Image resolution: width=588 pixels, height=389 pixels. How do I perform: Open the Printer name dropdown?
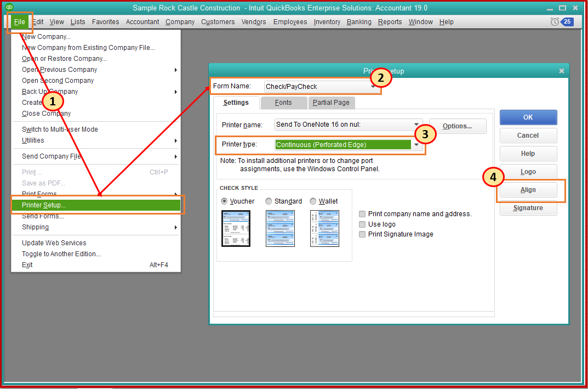pyautogui.click(x=349, y=125)
